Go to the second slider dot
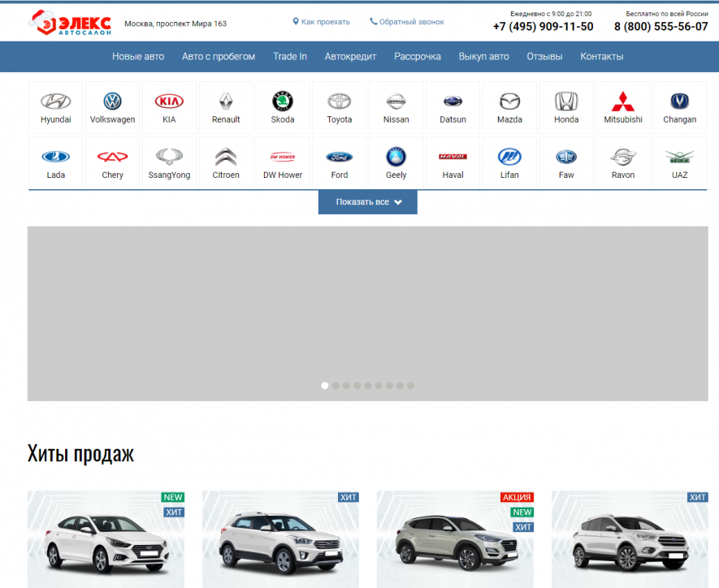 tap(336, 386)
